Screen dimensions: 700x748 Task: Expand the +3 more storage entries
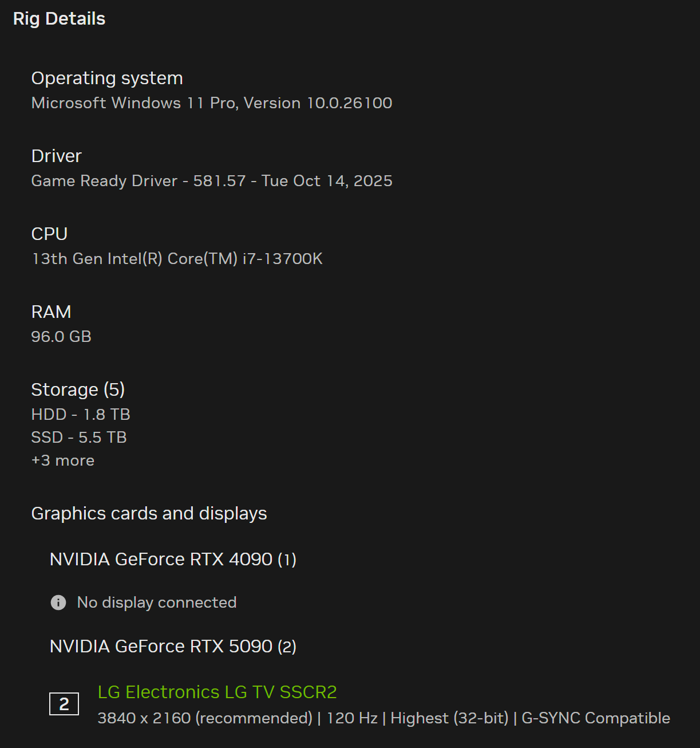(x=63, y=460)
